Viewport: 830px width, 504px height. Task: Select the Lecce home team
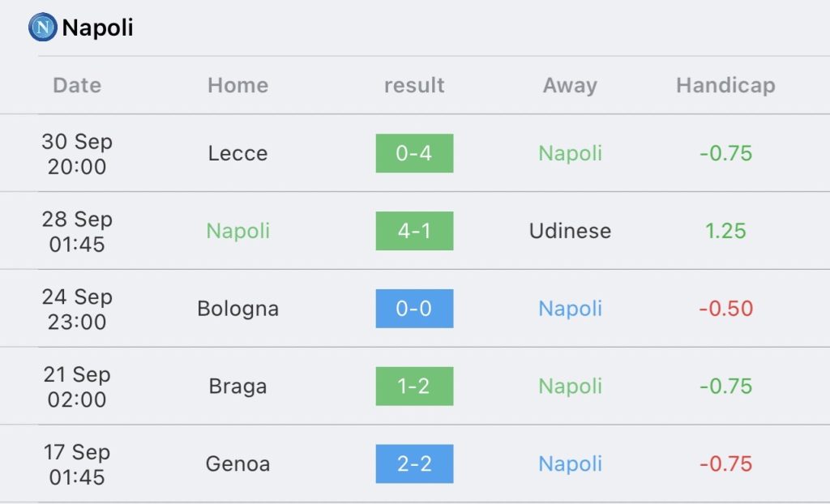click(x=237, y=153)
